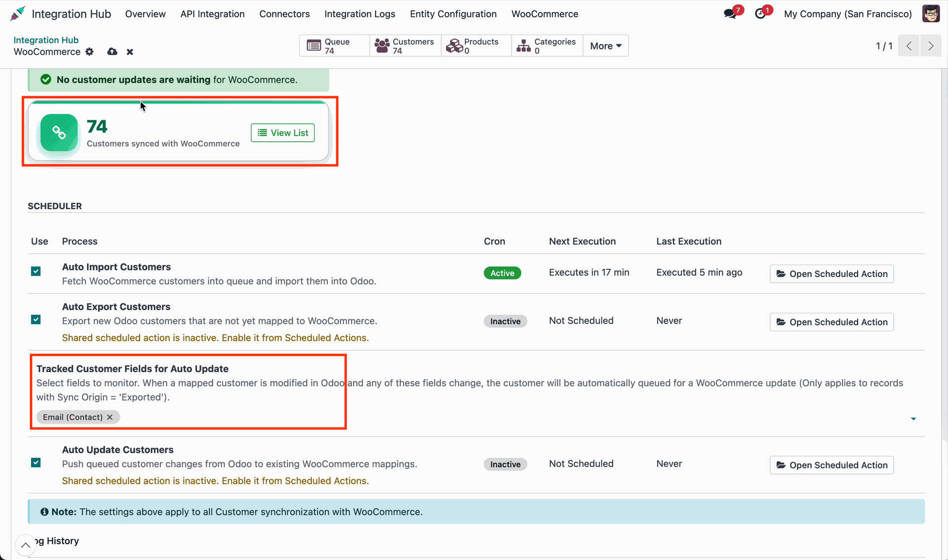Open the Overview menu
The image size is (948, 560).
click(145, 14)
